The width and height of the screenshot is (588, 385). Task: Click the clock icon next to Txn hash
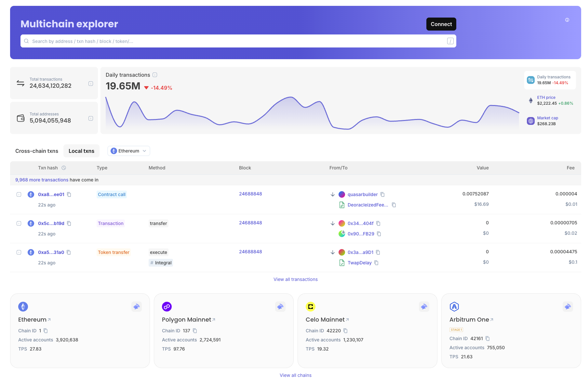pos(64,168)
